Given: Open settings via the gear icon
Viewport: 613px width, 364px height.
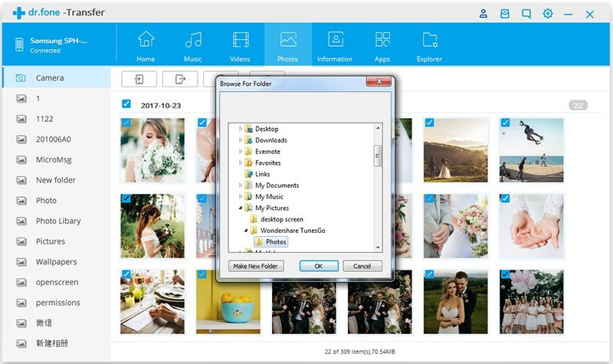Looking at the screenshot, I should click(x=548, y=14).
